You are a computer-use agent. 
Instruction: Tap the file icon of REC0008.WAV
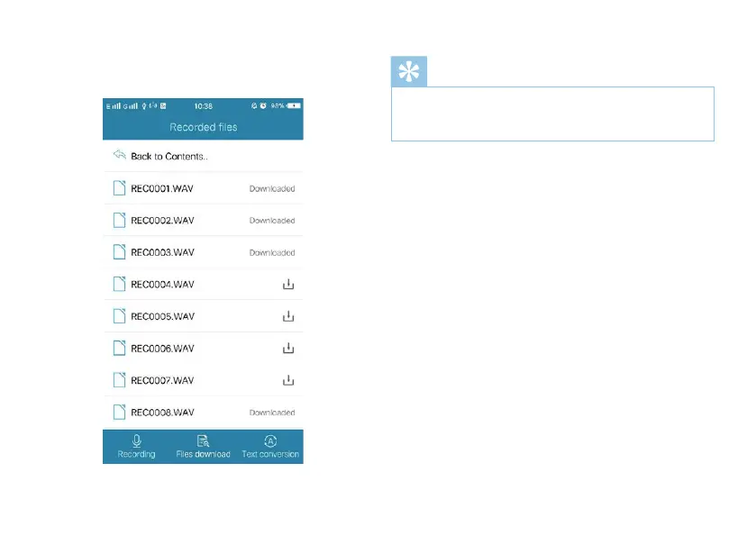click(x=119, y=412)
